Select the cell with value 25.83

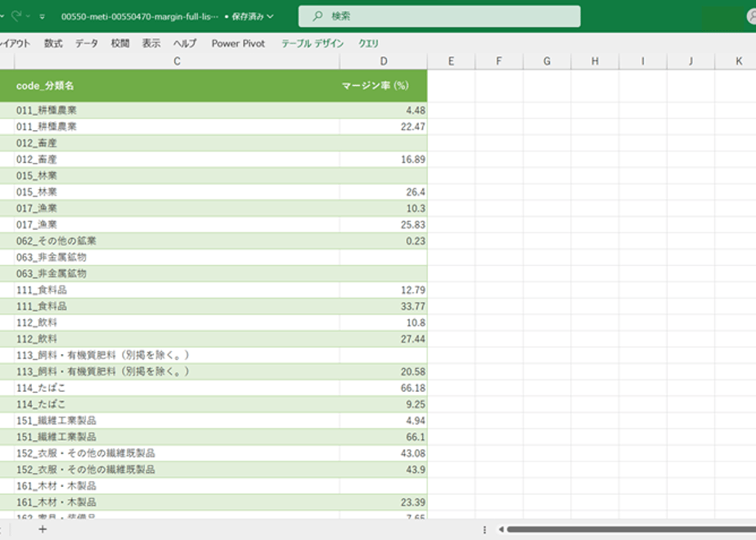pyautogui.click(x=383, y=225)
